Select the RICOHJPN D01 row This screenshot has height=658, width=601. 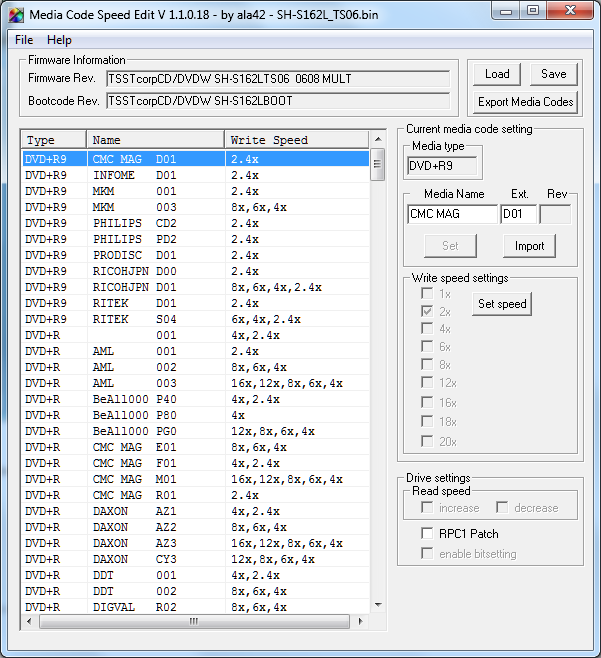point(196,287)
